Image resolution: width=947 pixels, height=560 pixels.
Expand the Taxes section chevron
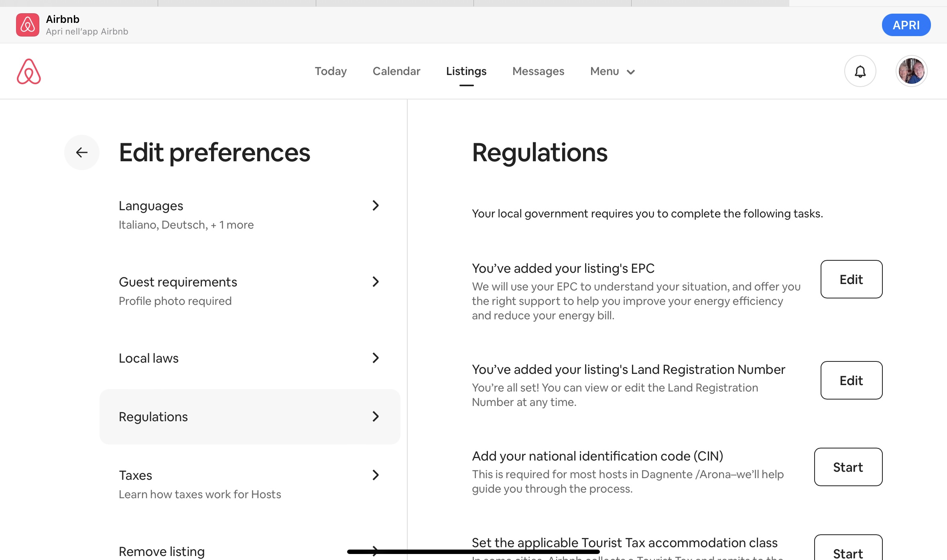[x=376, y=475]
